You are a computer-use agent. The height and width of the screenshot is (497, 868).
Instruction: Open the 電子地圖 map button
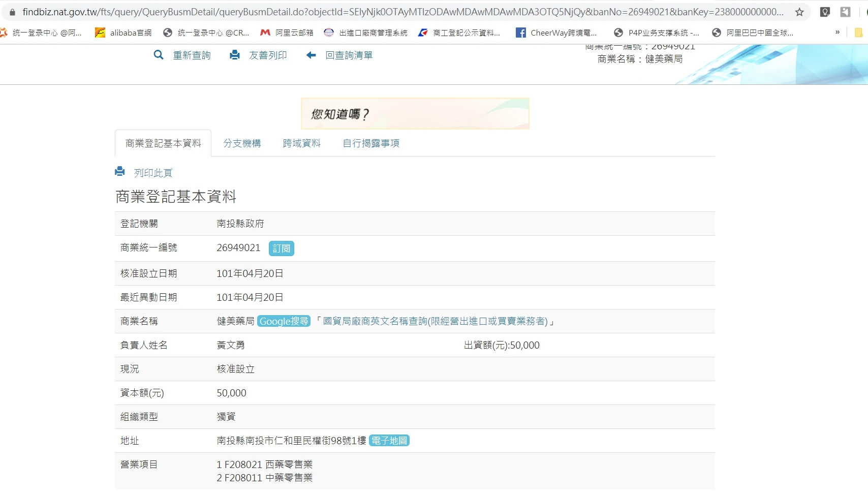(x=389, y=441)
